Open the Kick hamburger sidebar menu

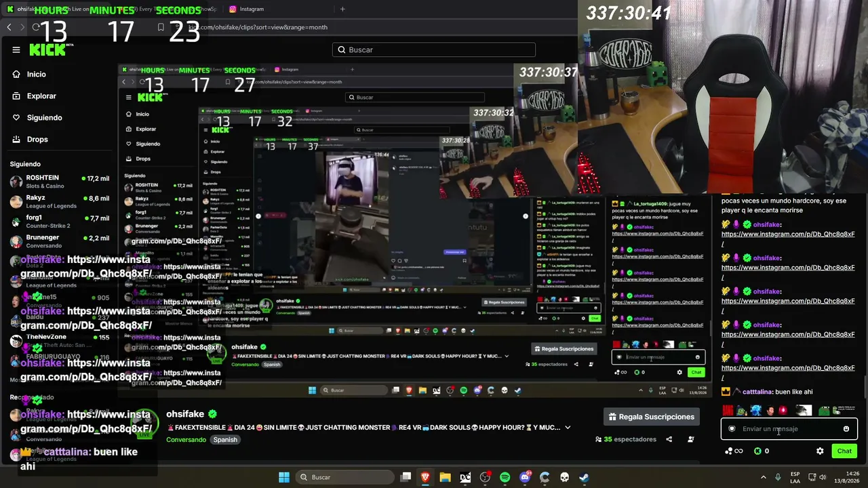point(16,49)
